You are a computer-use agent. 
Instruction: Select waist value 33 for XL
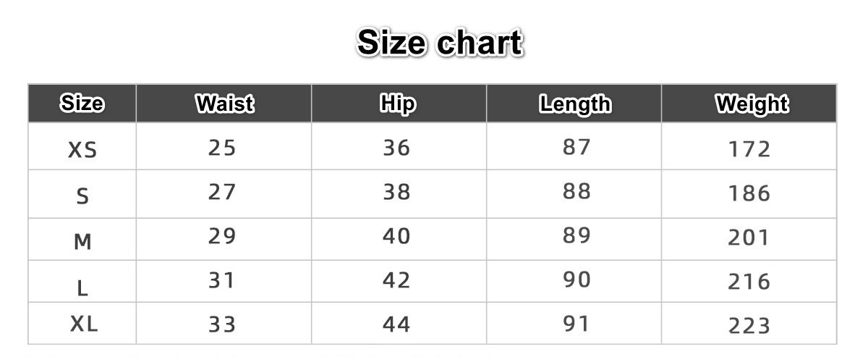tap(222, 324)
